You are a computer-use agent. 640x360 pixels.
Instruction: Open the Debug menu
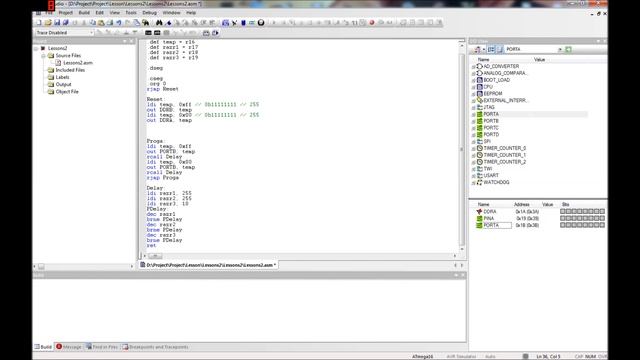pyautogui.click(x=149, y=13)
